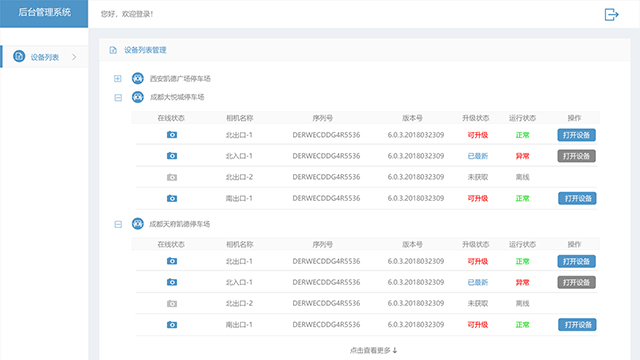
Task: Click gray offline camera icon for 北出口-2 in 成都大悦城
Action: pos(172,177)
